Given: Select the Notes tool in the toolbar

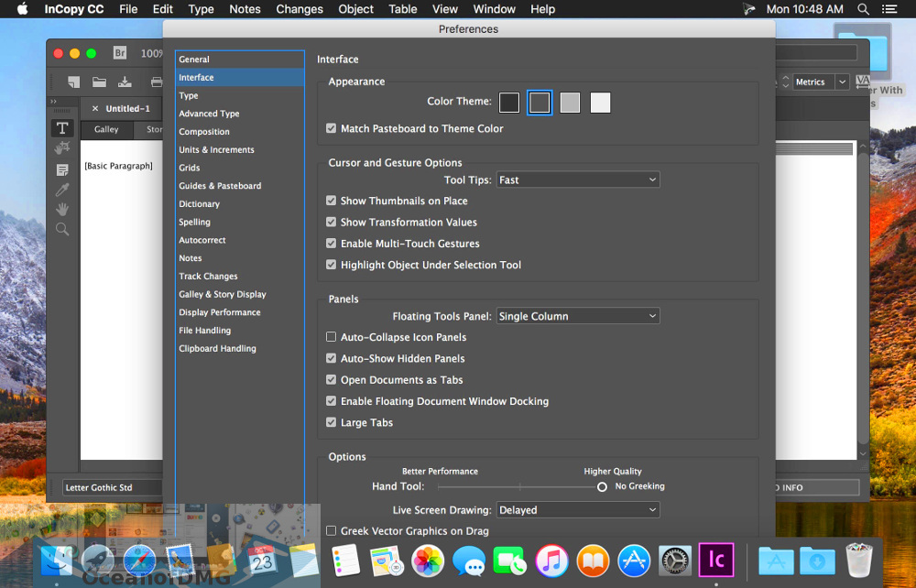Looking at the screenshot, I should [61, 169].
